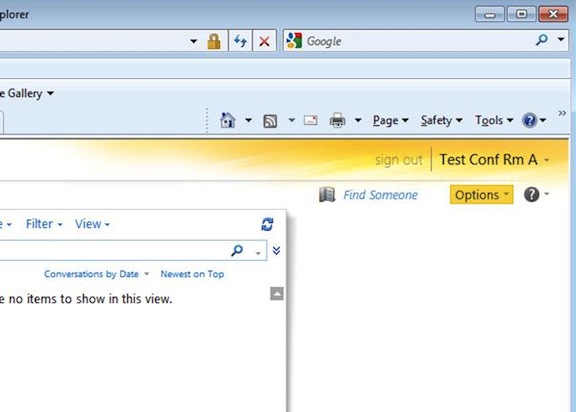The image size is (576, 412).
Task: Click the Home icon in command bar
Action: click(228, 120)
